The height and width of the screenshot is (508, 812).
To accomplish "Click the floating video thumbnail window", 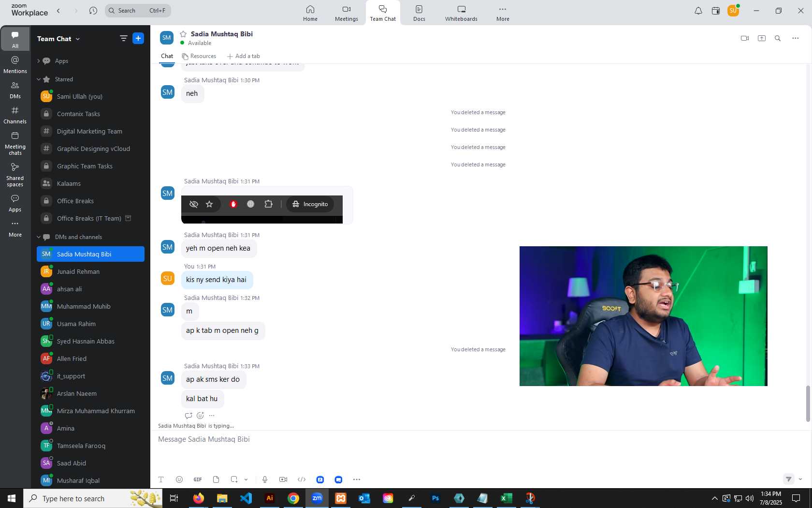I will 643,316.
